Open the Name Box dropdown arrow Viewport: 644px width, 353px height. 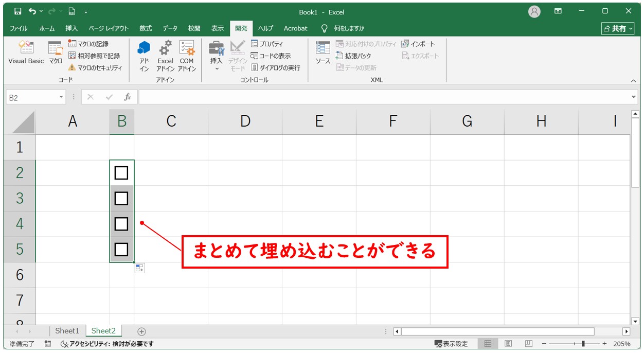(62, 97)
